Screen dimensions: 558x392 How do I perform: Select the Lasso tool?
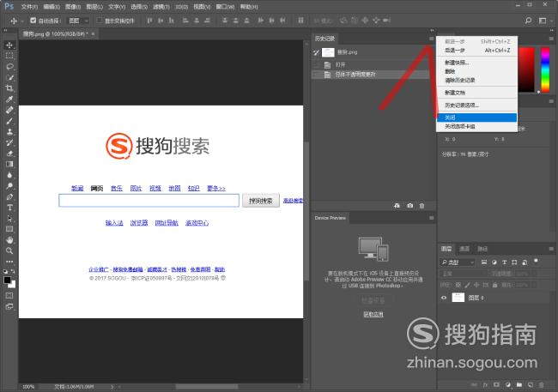click(x=9, y=67)
